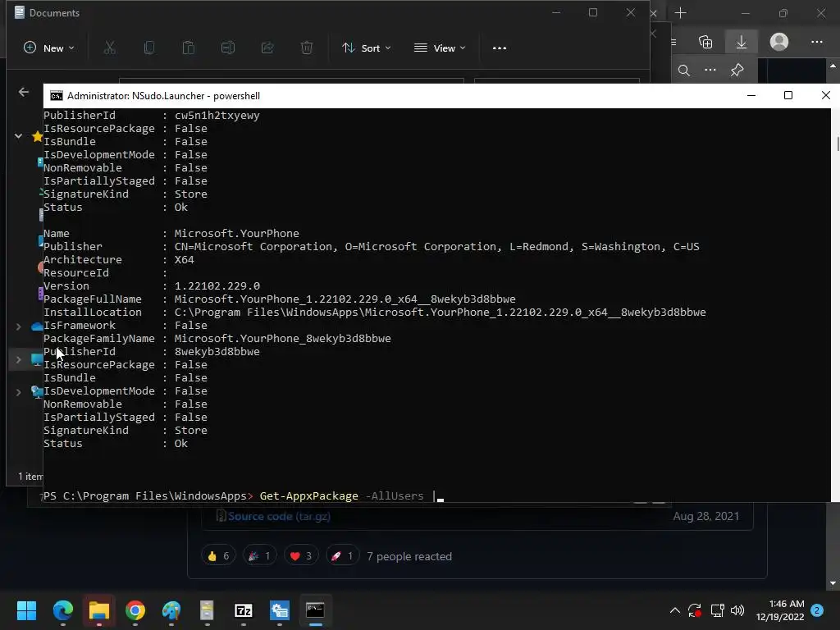Open Google Chrome from taskbar
The width and height of the screenshot is (840, 630).
pyautogui.click(x=135, y=610)
